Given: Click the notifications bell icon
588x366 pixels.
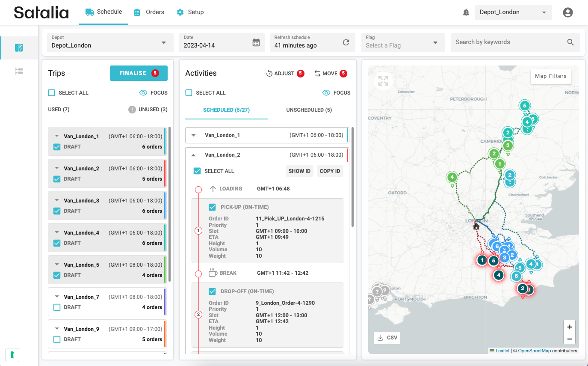Looking at the screenshot, I should coord(466,12).
